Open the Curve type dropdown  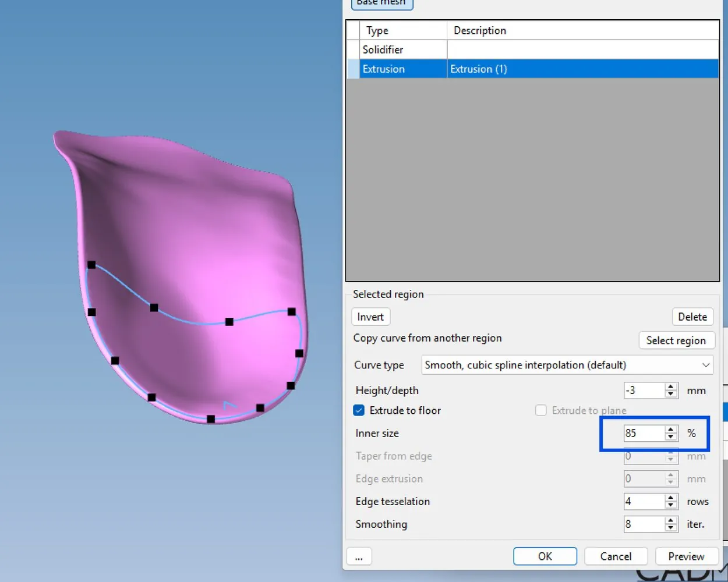(567, 365)
